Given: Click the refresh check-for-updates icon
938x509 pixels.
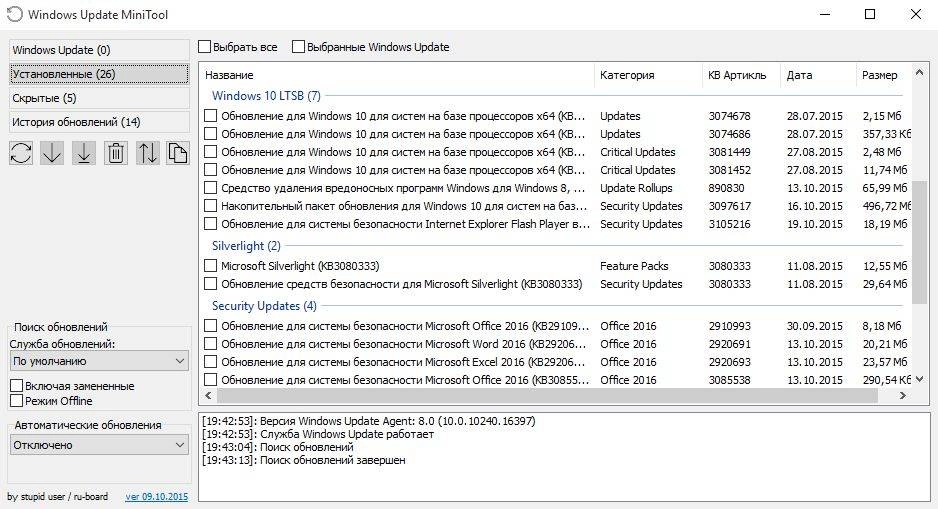Looking at the screenshot, I should tap(21, 153).
